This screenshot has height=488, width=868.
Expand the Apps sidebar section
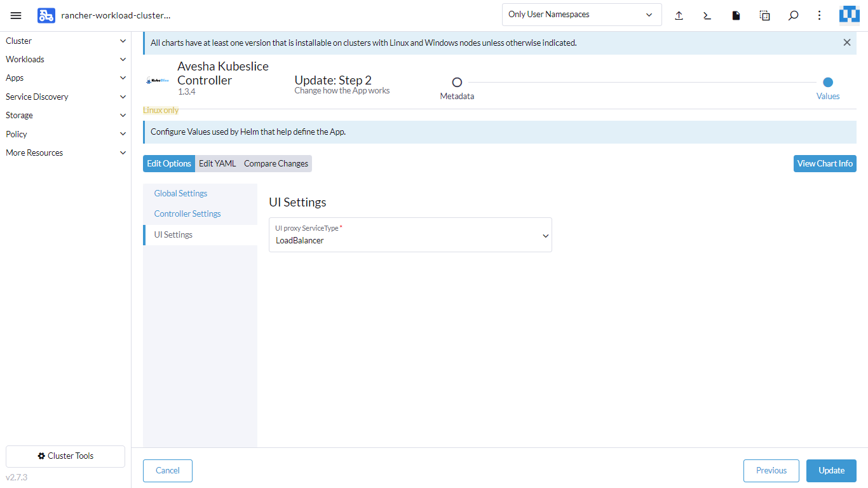click(66, 78)
